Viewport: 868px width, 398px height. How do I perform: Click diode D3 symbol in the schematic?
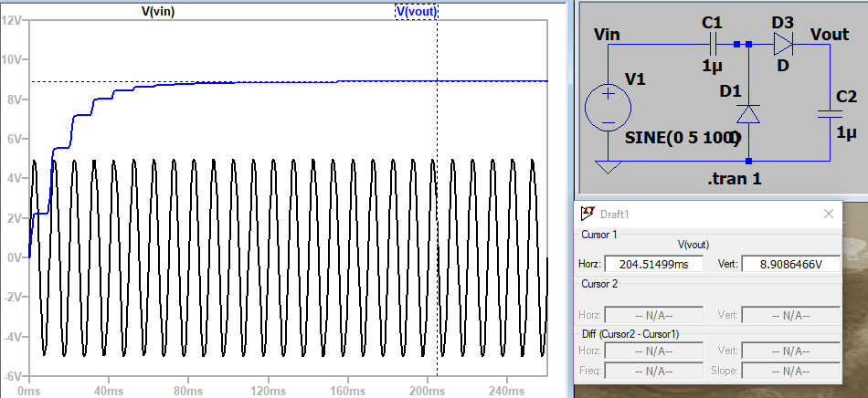point(784,44)
